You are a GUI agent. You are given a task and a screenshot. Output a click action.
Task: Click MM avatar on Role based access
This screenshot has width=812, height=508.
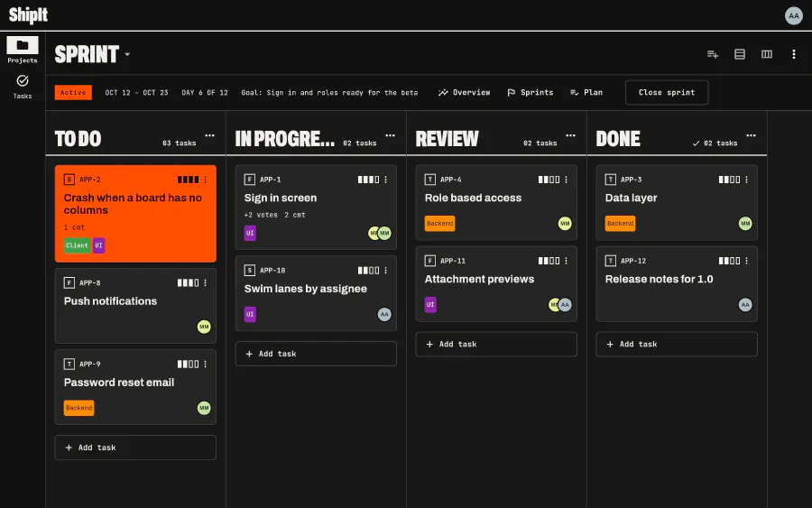pos(565,224)
